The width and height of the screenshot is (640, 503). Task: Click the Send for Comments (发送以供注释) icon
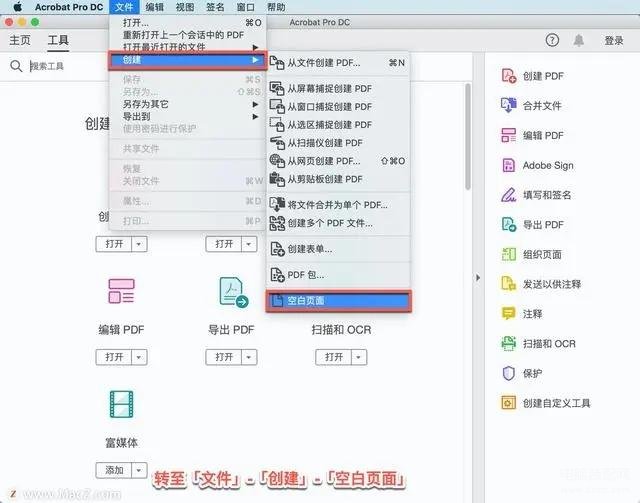(509, 284)
